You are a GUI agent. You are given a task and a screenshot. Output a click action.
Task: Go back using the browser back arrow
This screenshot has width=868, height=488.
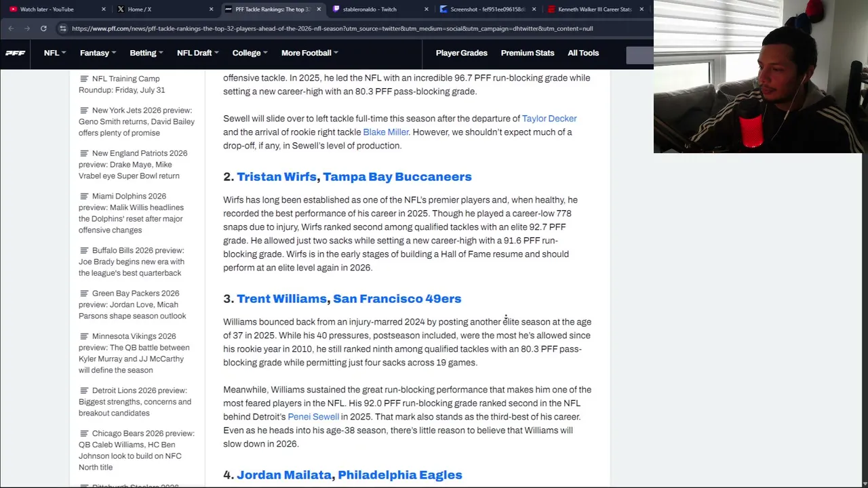(11, 28)
